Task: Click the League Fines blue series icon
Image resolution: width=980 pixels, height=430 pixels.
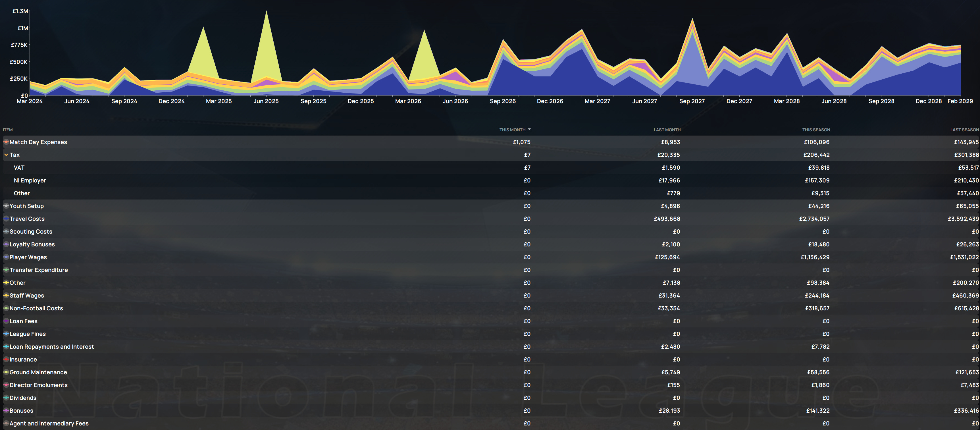Action: [x=6, y=334]
